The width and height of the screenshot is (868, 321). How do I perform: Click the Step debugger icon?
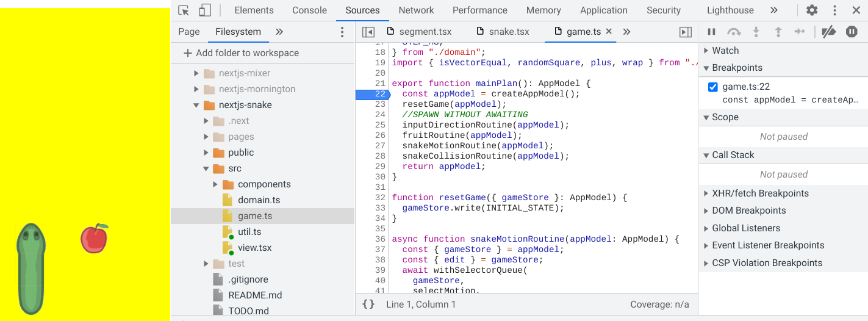(800, 32)
